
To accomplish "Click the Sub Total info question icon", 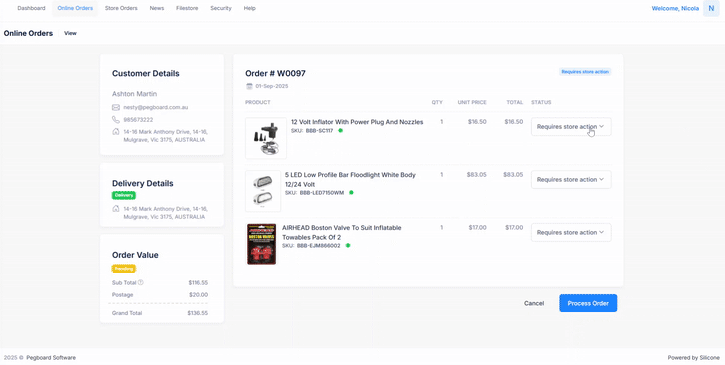I will pos(141,282).
